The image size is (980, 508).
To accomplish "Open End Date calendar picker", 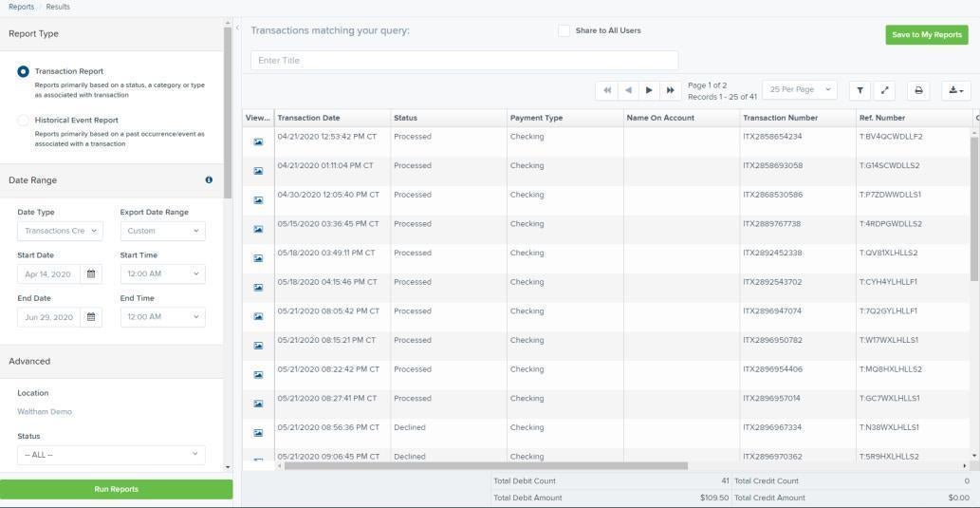I will coord(91,317).
